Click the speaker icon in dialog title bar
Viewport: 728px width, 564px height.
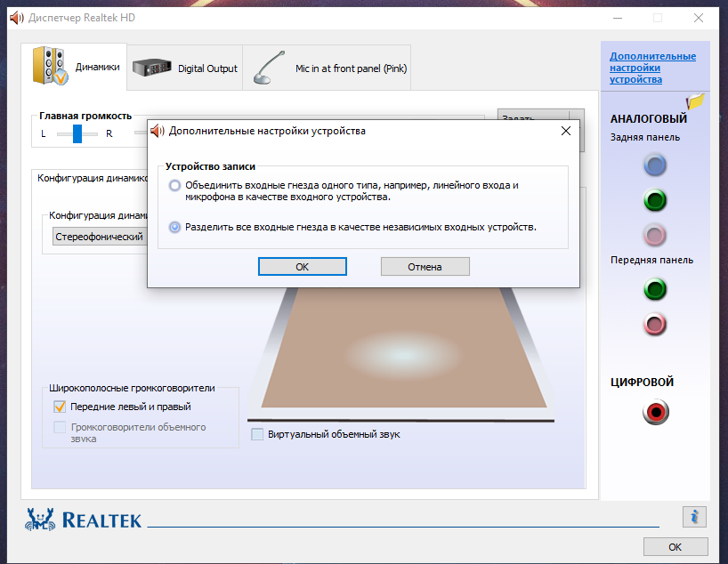point(158,131)
